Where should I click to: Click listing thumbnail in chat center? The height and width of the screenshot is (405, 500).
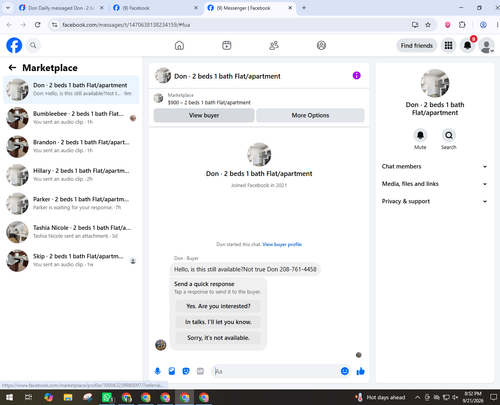pos(259,154)
